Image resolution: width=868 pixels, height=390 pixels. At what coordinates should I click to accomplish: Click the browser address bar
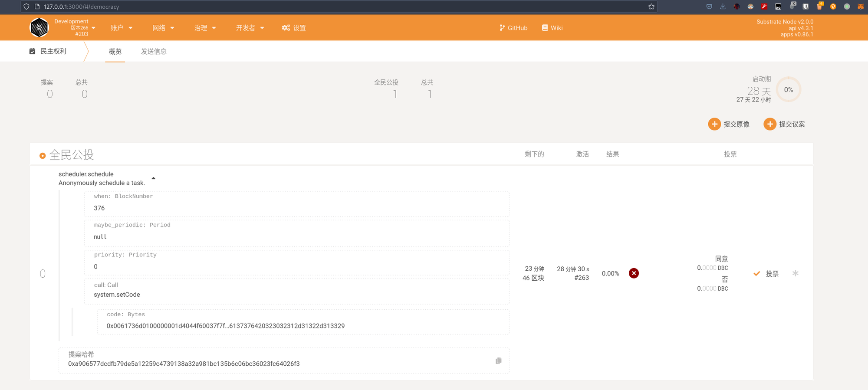[x=339, y=7]
